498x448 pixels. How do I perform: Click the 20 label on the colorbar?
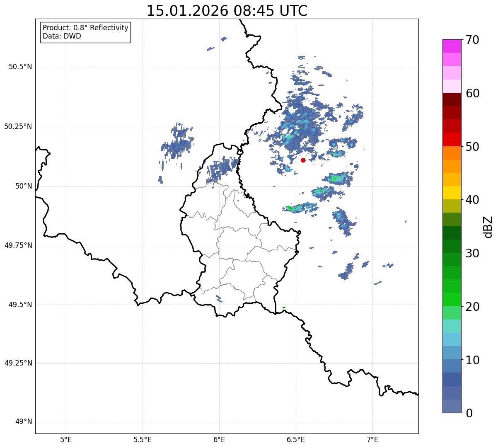point(472,307)
